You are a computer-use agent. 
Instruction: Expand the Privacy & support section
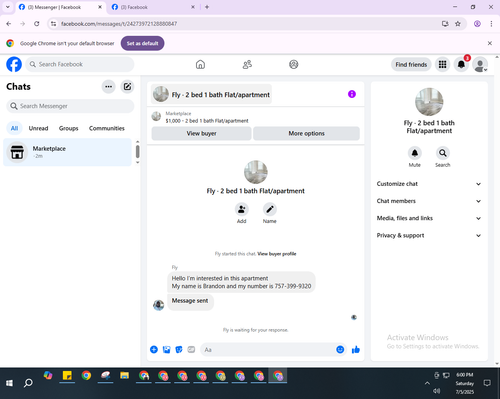[x=429, y=235]
